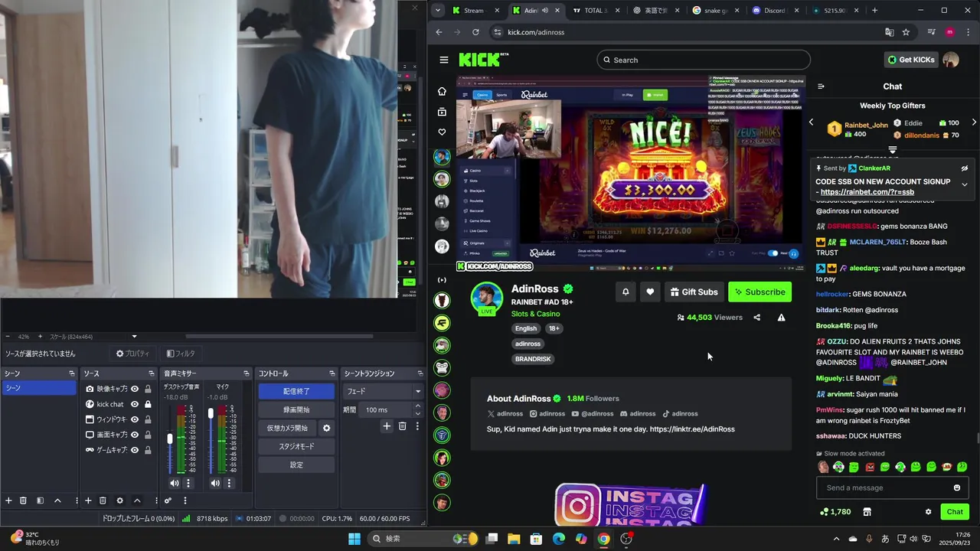This screenshot has height=551, width=980.
Task: Add a new source with OBS plus icon
Action: (x=88, y=500)
